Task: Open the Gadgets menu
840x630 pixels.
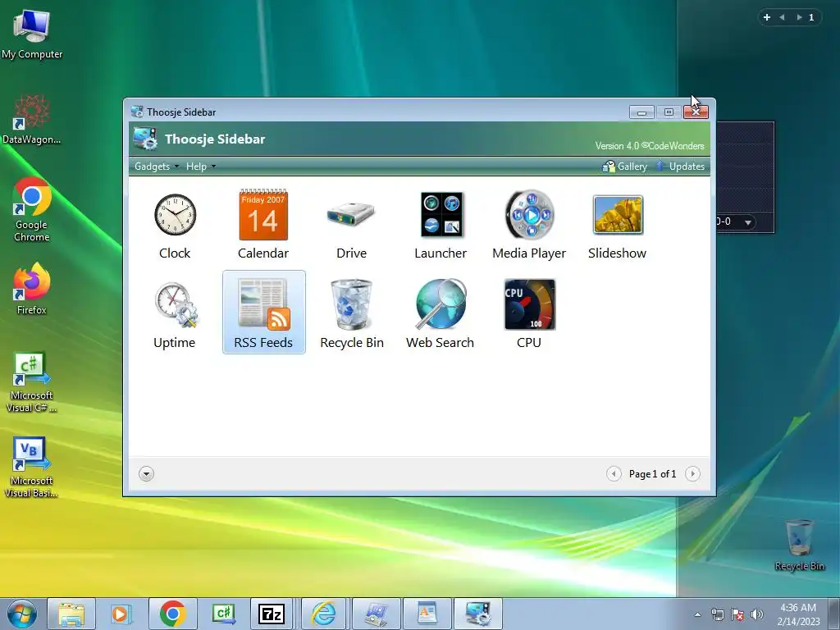Action: [157, 167]
